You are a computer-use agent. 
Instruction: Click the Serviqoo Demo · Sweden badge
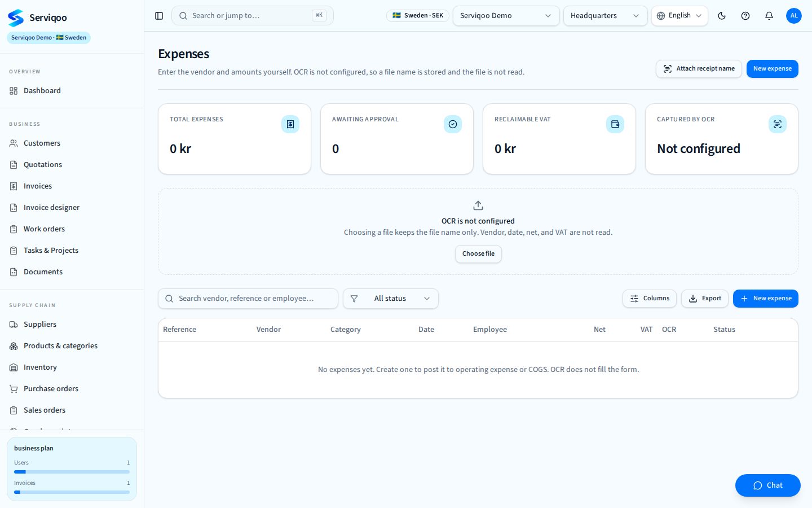tap(48, 38)
